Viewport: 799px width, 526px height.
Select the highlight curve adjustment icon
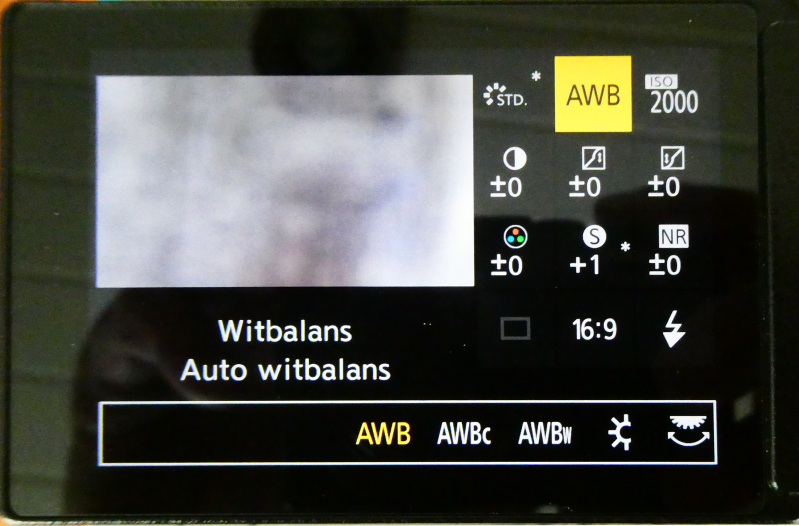tap(593, 159)
